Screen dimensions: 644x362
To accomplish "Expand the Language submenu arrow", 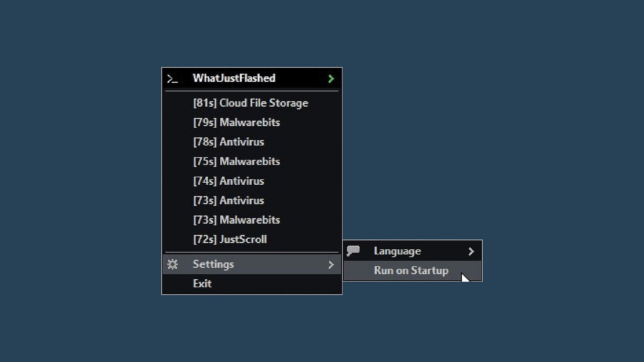I will click(471, 251).
